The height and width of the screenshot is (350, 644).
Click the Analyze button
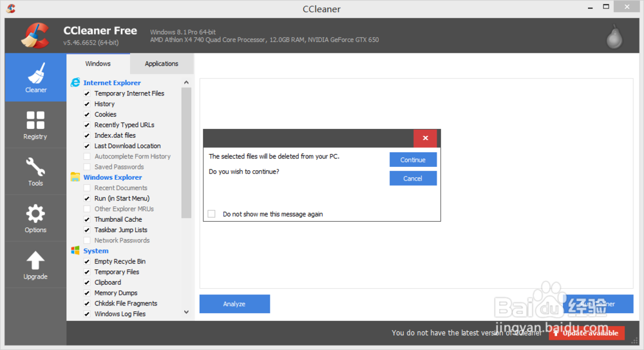click(234, 304)
